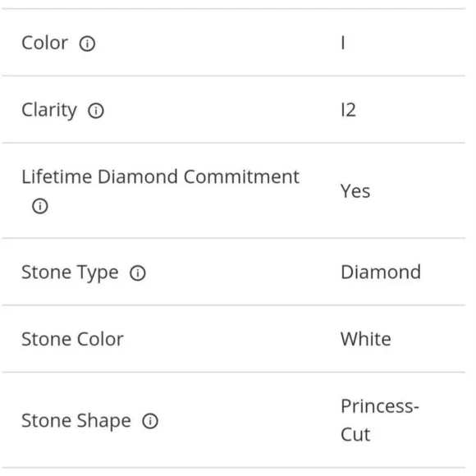Screen dimensions: 476x476
Task: Click the Clarity label
Action: pyautogui.click(x=49, y=110)
